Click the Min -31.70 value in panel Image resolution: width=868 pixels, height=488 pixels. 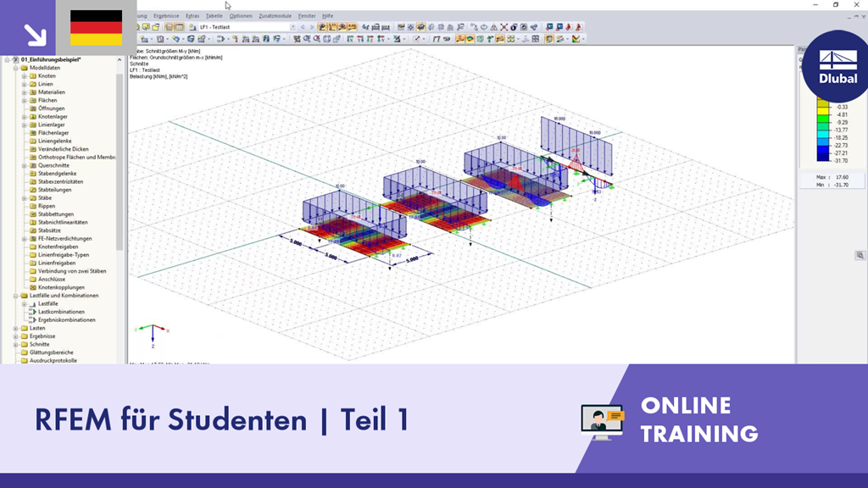[x=842, y=185]
